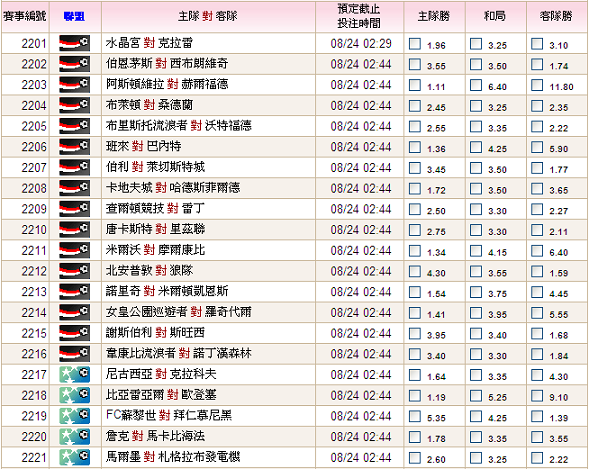Check home win 1.19 for match 2218
Image resolution: width=589 pixels, height=469 pixels.
(x=415, y=396)
